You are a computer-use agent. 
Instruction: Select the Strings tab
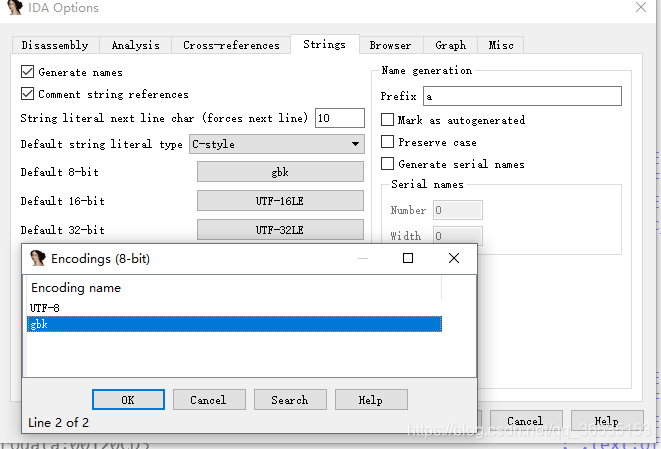pyautogui.click(x=324, y=44)
